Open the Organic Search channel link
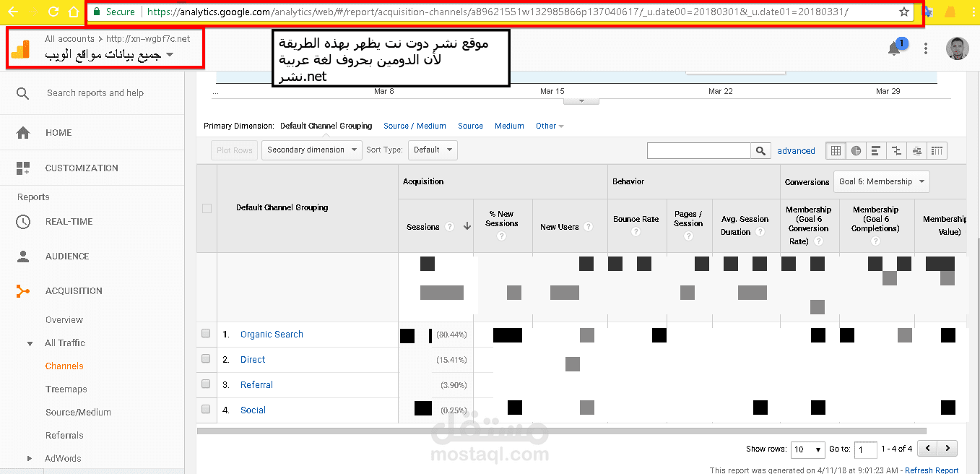This screenshot has height=474, width=980. pos(272,335)
